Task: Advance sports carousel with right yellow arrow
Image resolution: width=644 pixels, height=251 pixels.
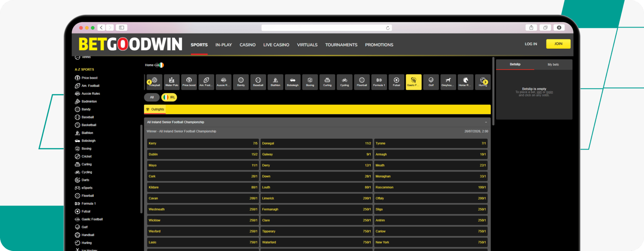Action: pyautogui.click(x=486, y=82)
